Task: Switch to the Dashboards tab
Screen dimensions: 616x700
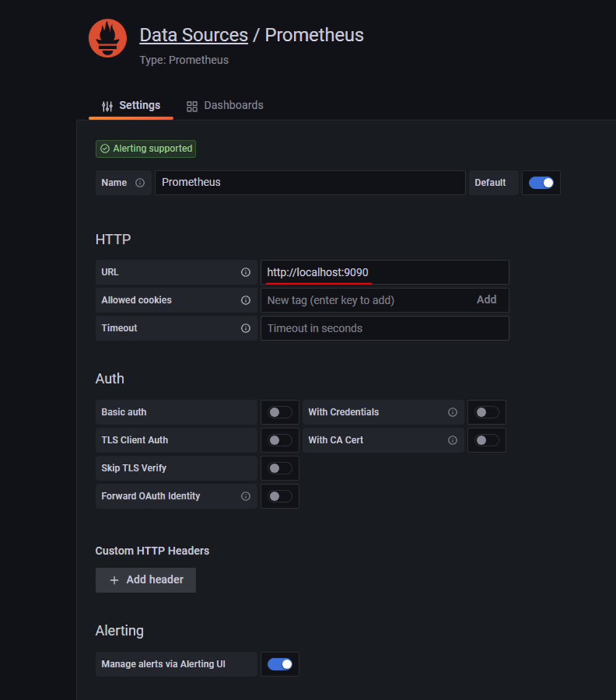Action: pyautogui.click(x=225, y=106)
